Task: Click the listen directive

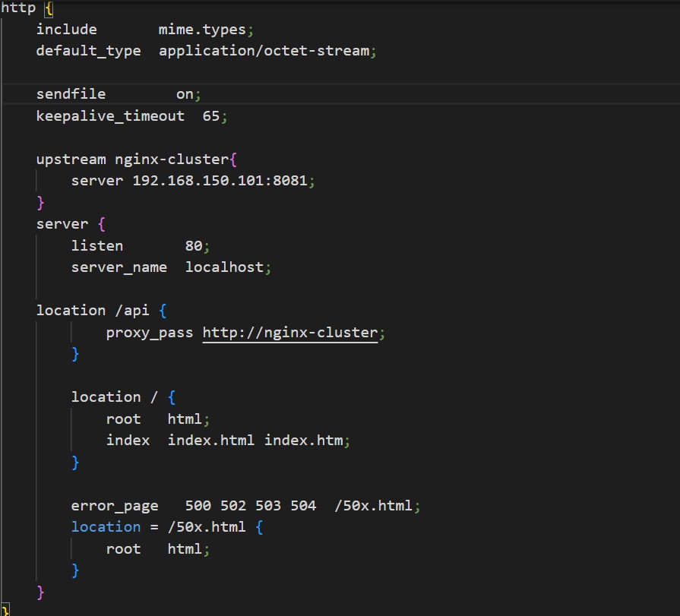Action: tap(96, 246)
